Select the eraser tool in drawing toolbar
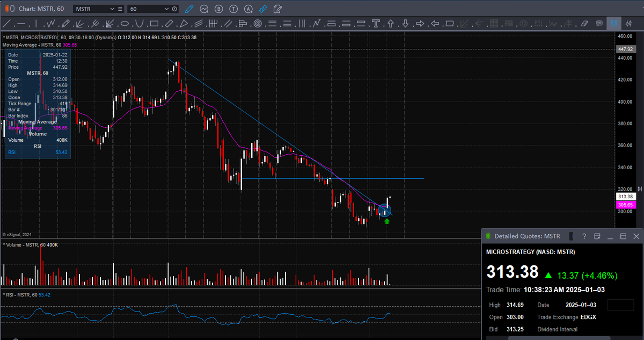 tap(584, 24)
